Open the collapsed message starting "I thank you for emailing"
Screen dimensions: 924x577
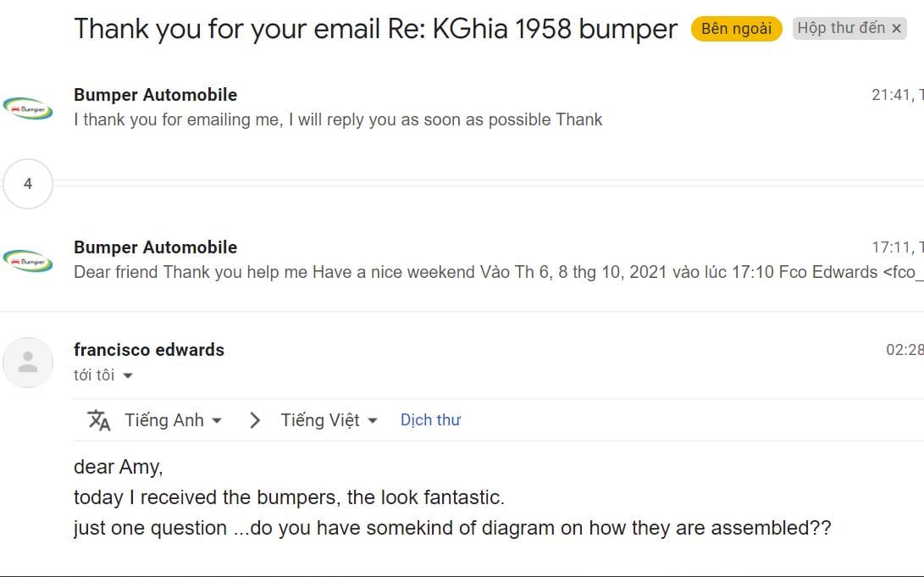tap(338, 120)
